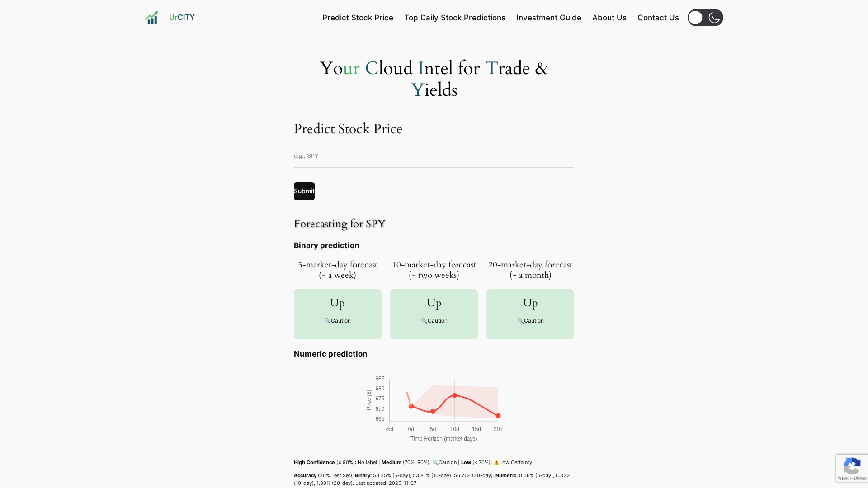Click magnifier icon in 10-market-day Caution label

coord(424,321)
